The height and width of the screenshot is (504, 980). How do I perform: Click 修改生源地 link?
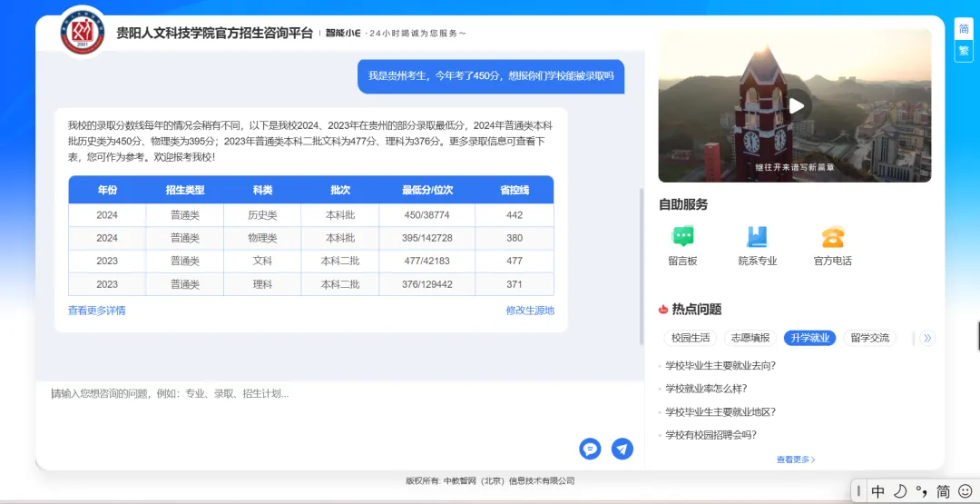[530, 311]
